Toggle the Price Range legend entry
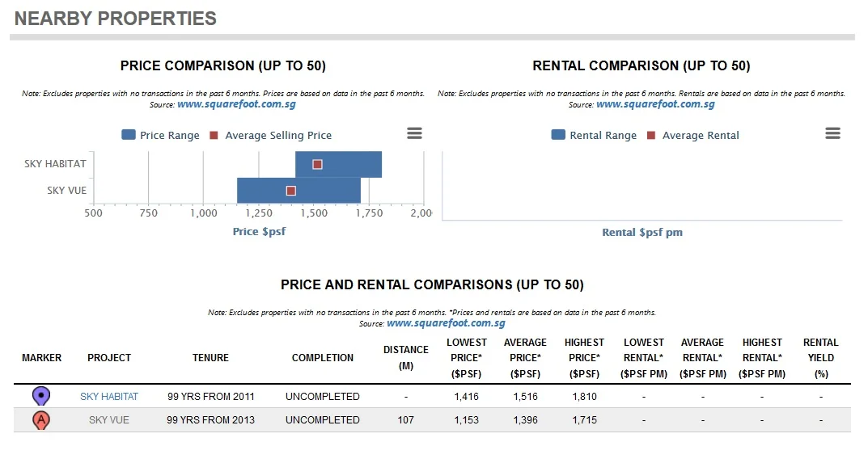The image size is (868, 459). (x=160, y=135)
